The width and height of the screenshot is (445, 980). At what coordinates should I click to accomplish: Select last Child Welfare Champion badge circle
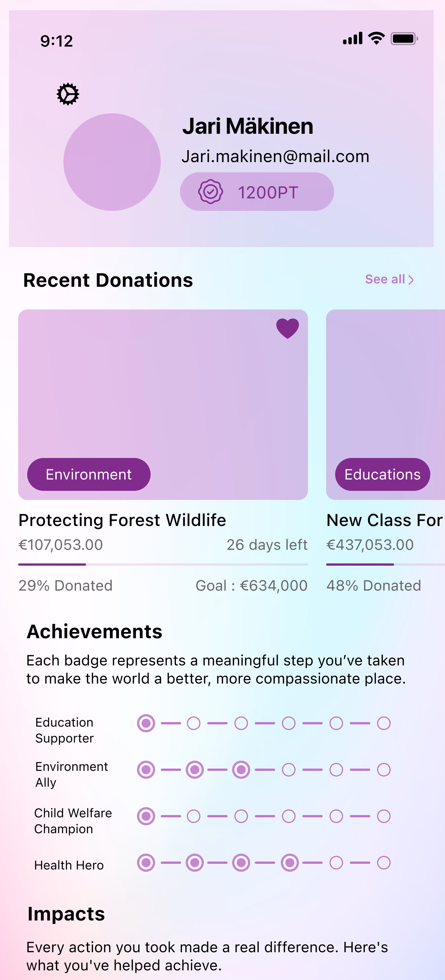click(384, 816)
